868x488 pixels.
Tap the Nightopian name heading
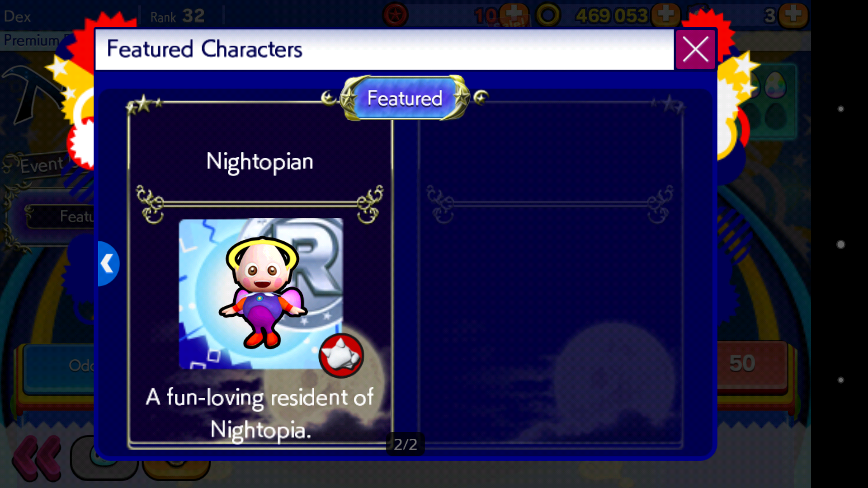tap(259, 162)
